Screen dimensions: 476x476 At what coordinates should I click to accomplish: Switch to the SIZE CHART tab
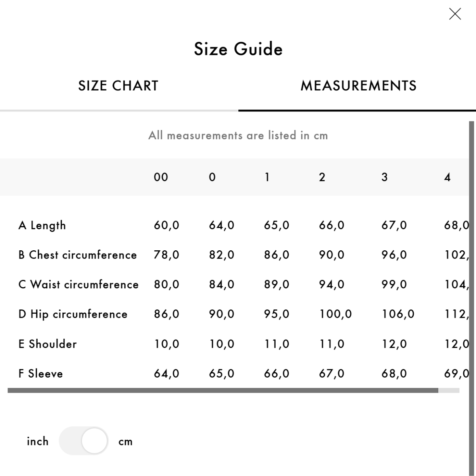pyautogui.click(x=118, y=86)
